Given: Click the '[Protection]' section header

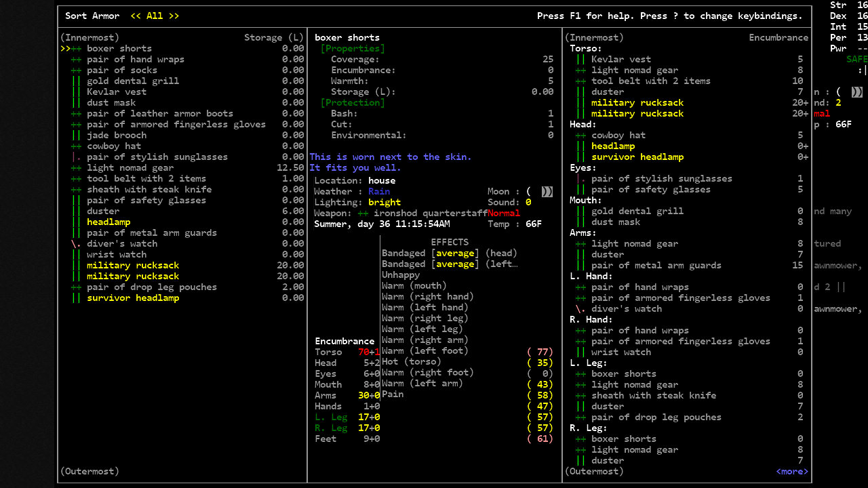Looking at the screenshot, I should coord(353,102).
